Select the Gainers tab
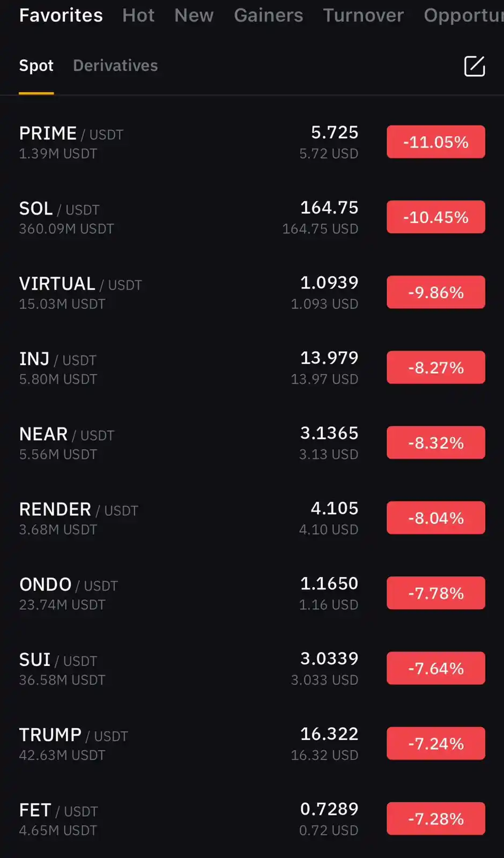Screen dimensions: 504x858 (268, 15)
